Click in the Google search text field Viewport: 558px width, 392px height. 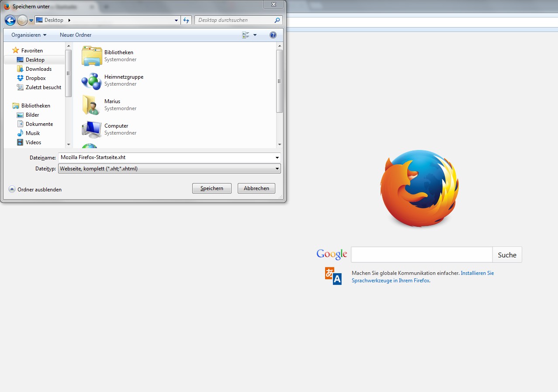(x=421, y=255)
